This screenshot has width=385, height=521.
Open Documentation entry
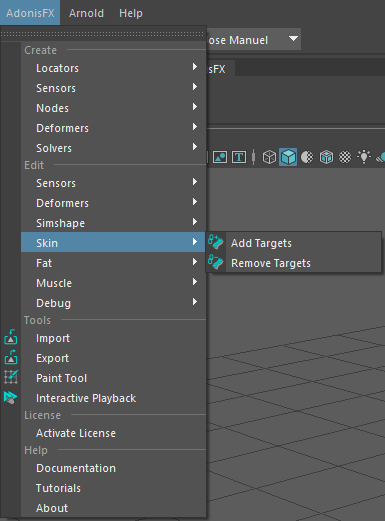[113, 468]
